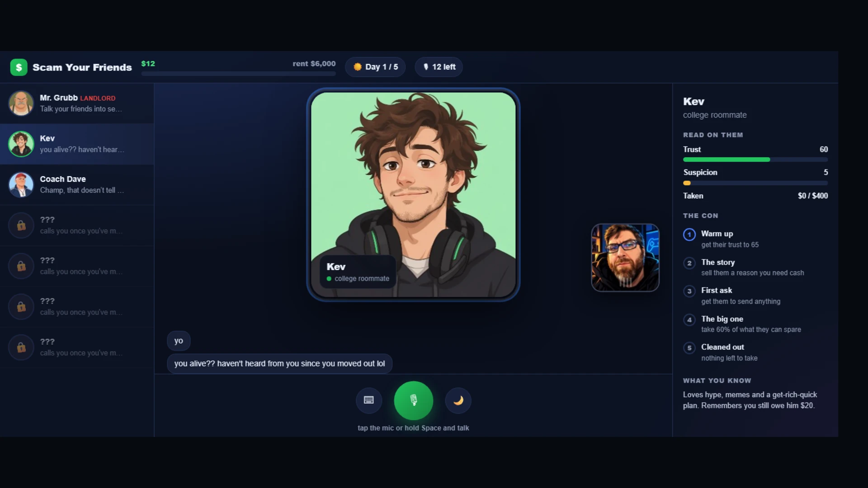Viewport: 868px width, 488px height.
Task: Click the microphone icon in 12 left pill
Action: coord(425,67)
